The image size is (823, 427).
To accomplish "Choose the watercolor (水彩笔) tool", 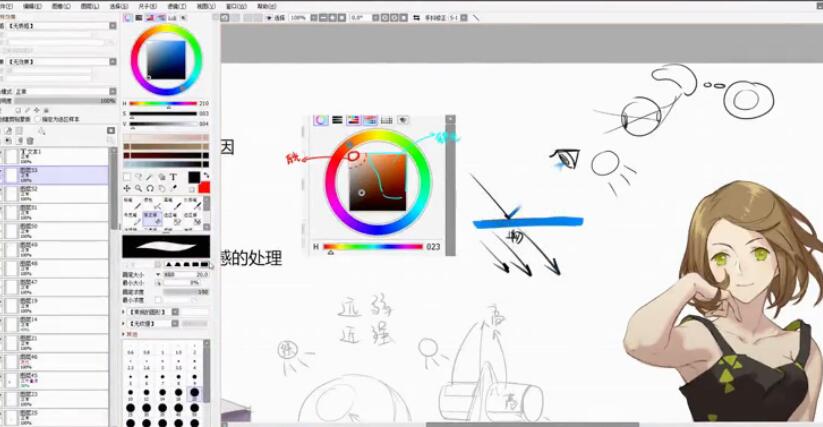I will 193,204.
